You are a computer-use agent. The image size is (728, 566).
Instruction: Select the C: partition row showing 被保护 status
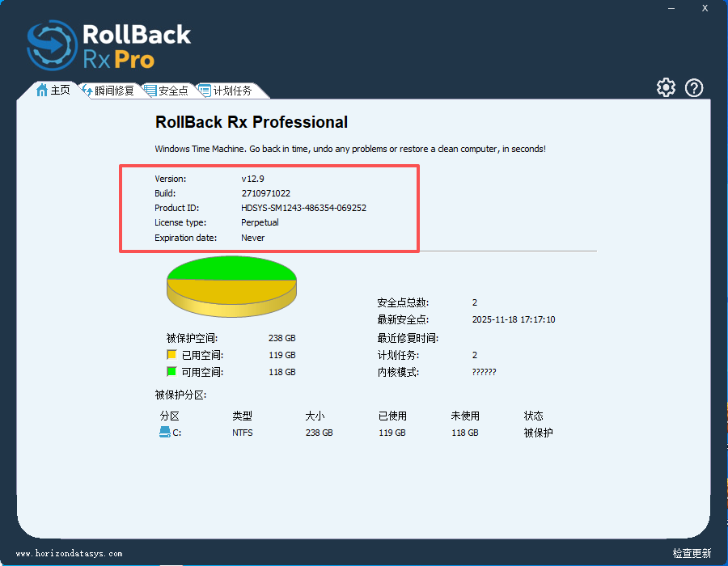[348, 432]
